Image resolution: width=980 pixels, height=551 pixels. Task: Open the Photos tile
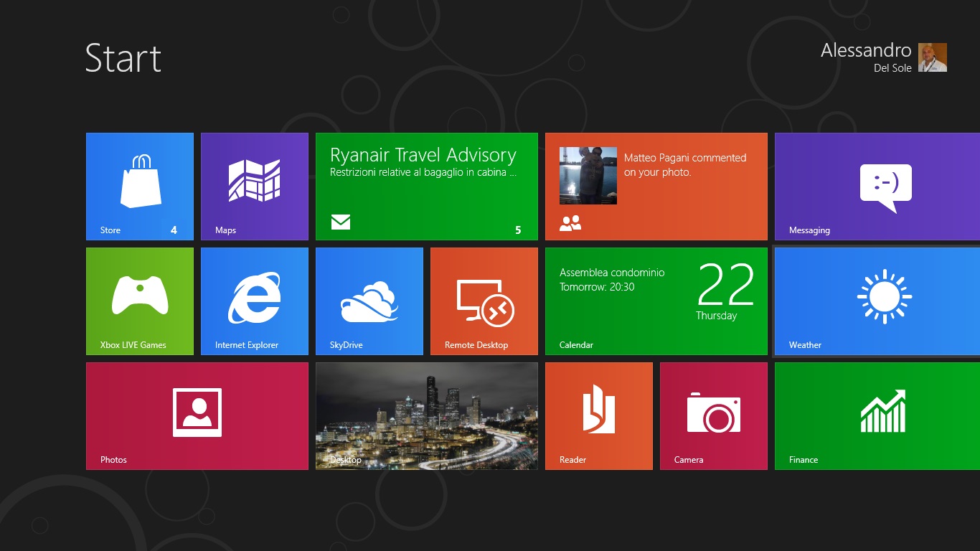pyautogui.click(x=197, y=416)
